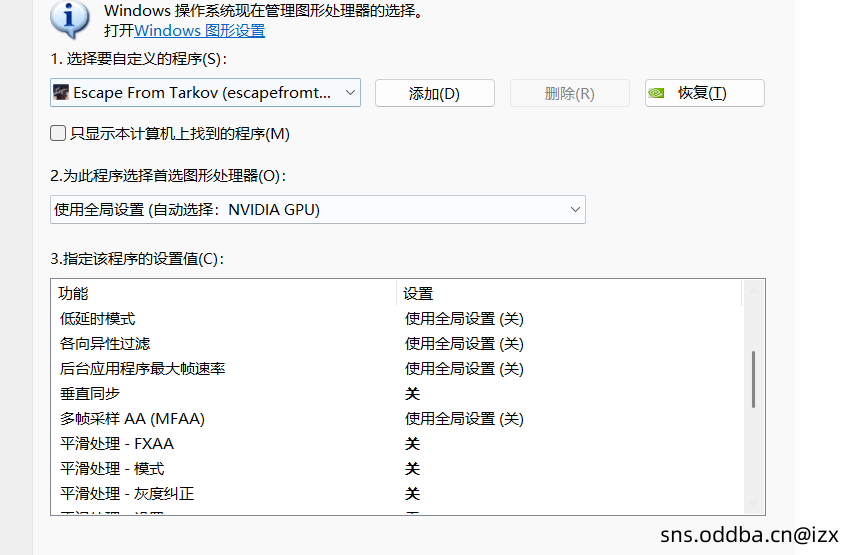Click the 后台应用程序最大帧速率 setting value
Image resolution: width=847 pixels, height=555 pixels.
coord(464,369)
